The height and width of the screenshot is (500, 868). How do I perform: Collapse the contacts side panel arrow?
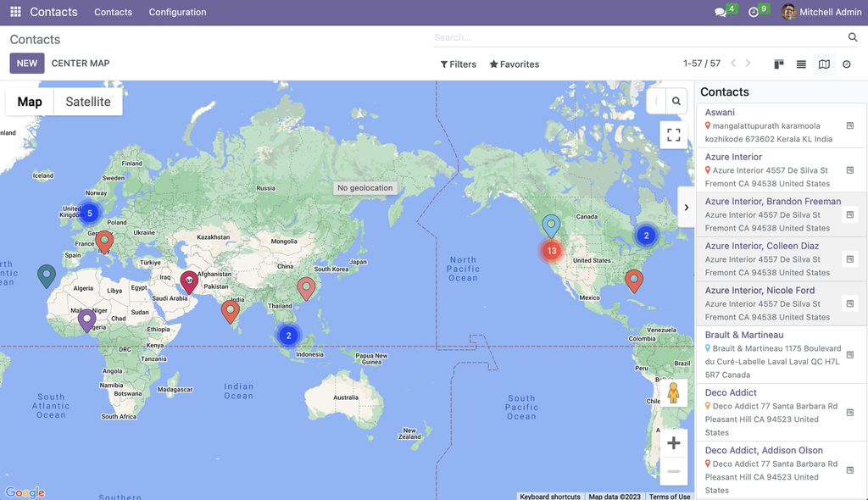(687, 207)
